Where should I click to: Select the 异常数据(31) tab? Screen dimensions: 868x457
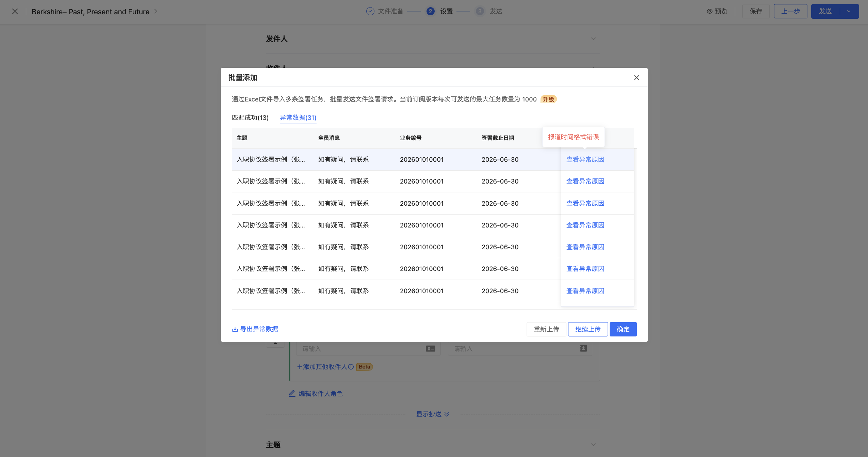pos(298,117)
